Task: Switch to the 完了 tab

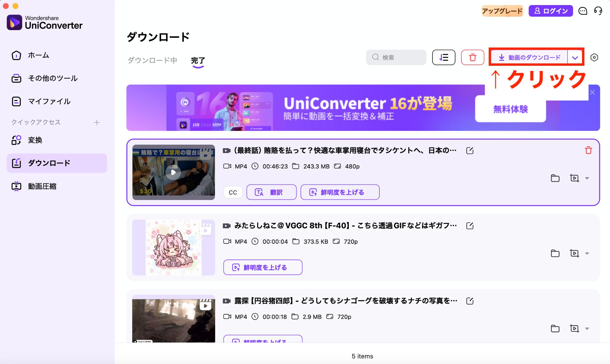Action: tap(198, 61)
